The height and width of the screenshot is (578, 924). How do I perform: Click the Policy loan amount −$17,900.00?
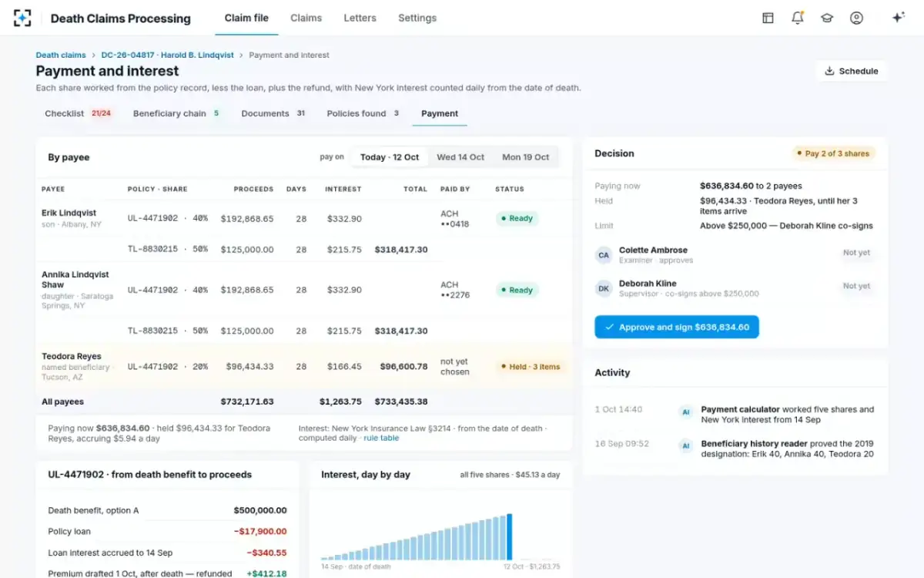(261, 532)
